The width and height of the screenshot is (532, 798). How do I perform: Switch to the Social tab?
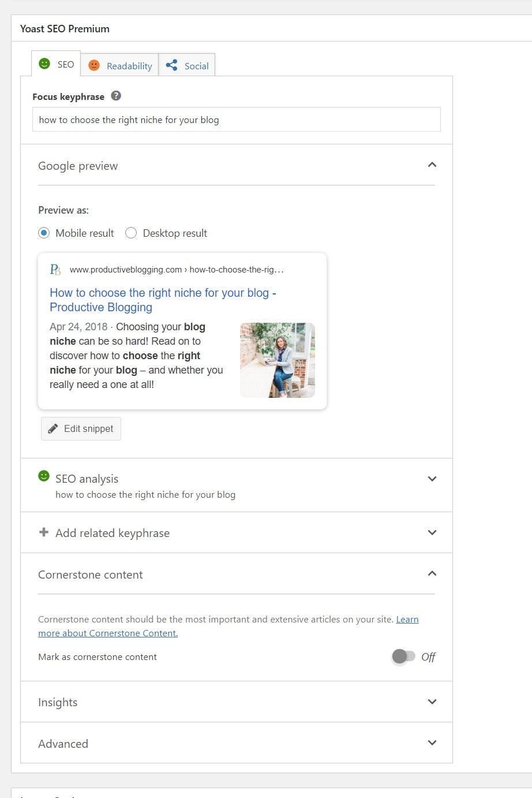tap(187, 66)
